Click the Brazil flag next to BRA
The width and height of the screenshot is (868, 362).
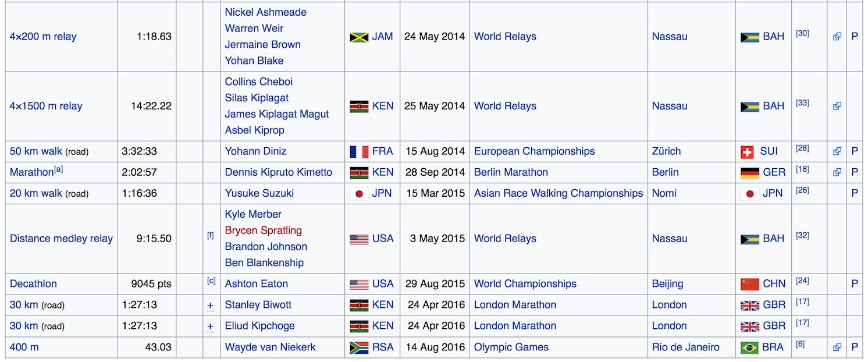tap(749, 347)
